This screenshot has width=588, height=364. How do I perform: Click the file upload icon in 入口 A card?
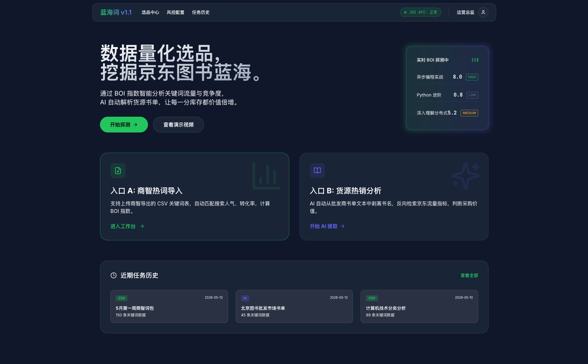click(118, 171)
